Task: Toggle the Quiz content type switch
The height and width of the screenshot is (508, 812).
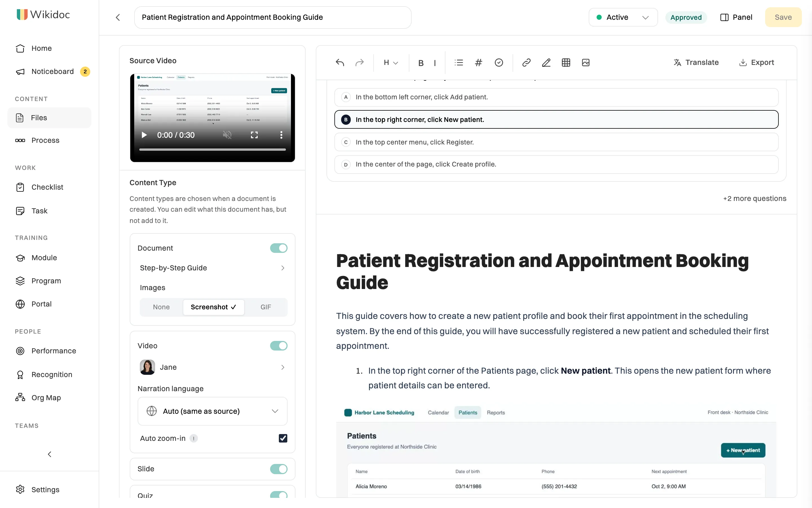Action: pos(279,494)
